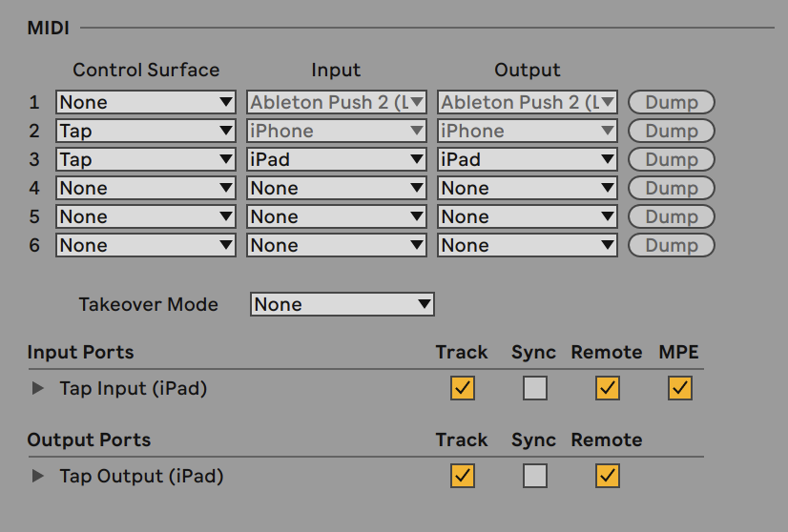The height and width of the screenshot is (532, 788).
Task: Click the Dump button in row 4
Action: (672, 189)
